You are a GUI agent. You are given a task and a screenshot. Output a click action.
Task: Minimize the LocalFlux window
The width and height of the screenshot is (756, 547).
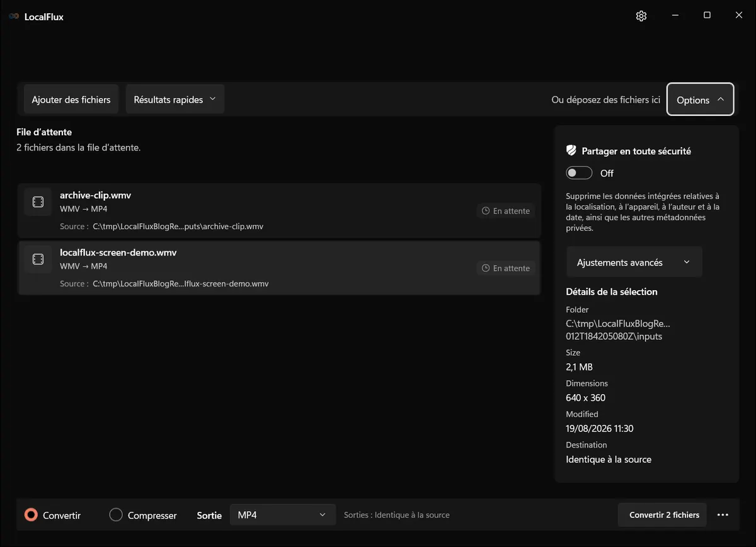coord(675,16)
